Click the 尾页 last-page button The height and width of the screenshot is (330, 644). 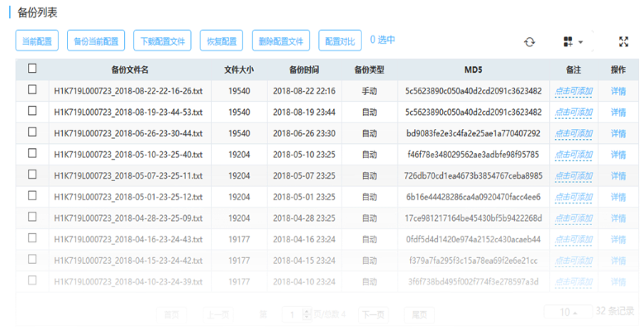click(419, 315)
